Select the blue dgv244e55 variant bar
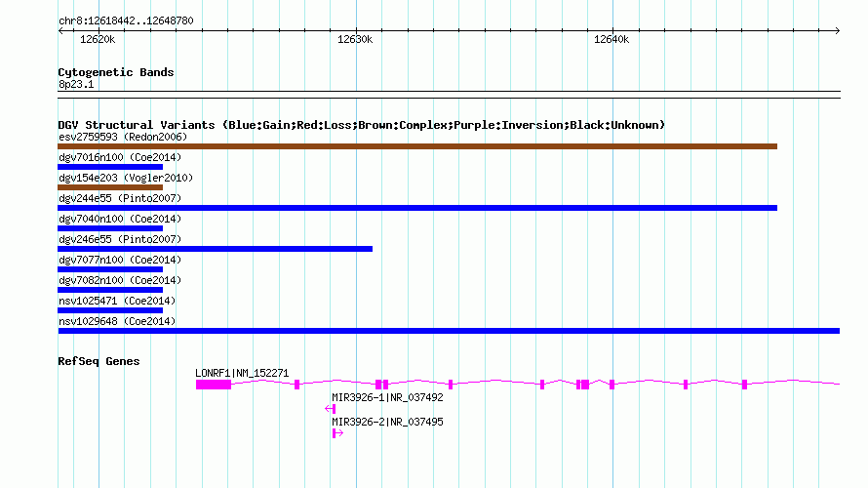 pyautogui.click(x=417, y=208)
